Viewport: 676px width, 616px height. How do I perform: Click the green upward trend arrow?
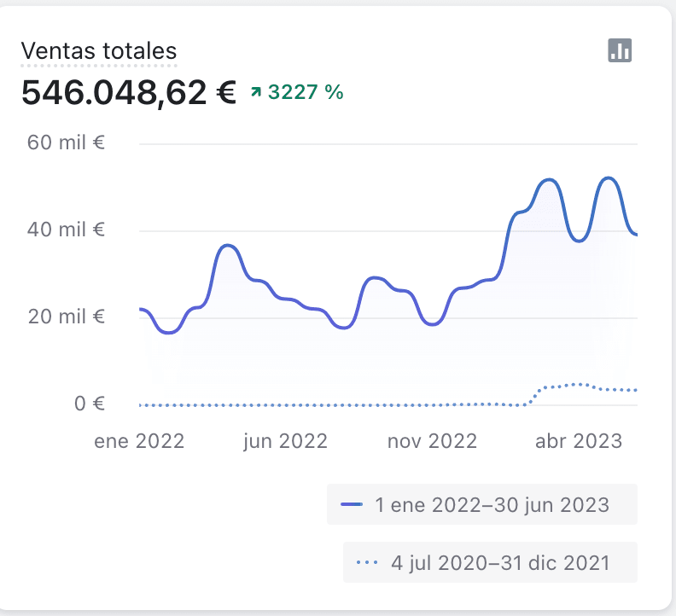(x=256, y=92)
